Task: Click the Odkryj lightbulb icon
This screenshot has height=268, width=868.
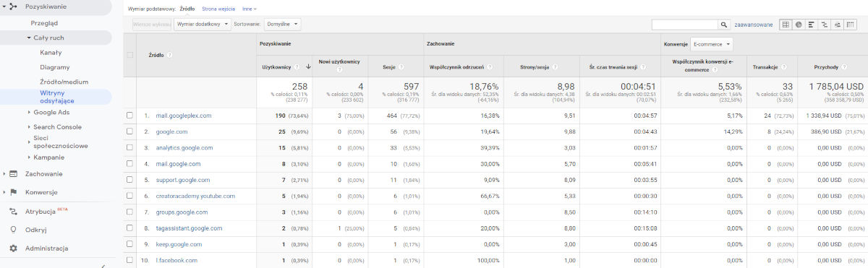Action: [13, 230]
